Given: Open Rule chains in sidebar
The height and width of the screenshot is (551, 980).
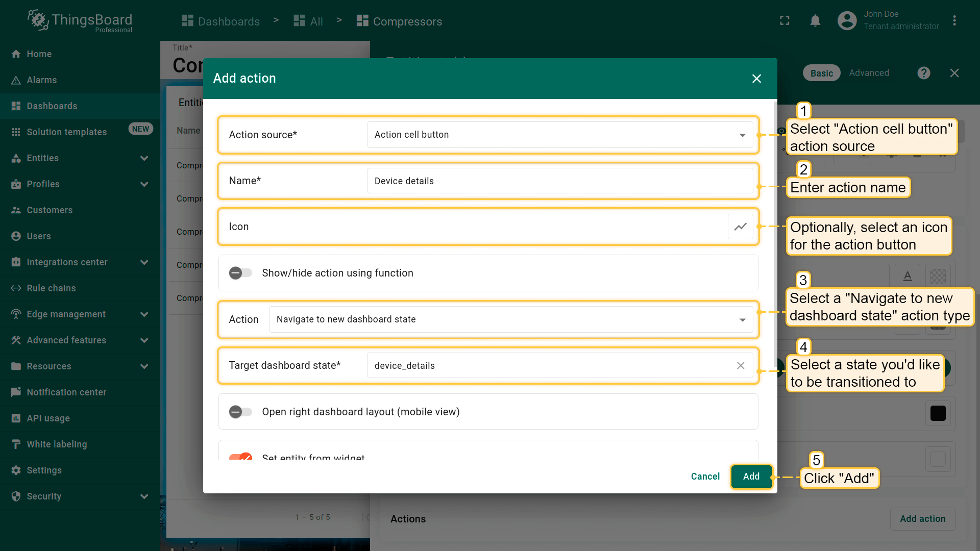Looking at the screenshot, I should [51, 288].
